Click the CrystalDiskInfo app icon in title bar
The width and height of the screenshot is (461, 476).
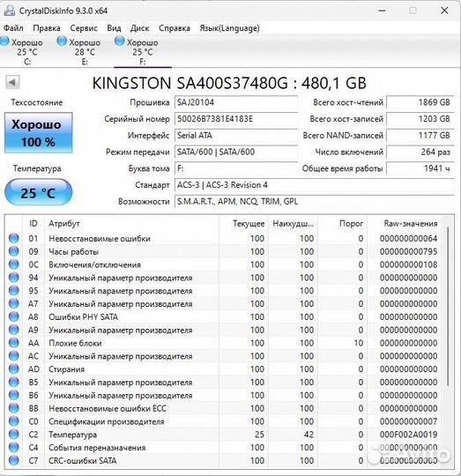coord(10,11)
